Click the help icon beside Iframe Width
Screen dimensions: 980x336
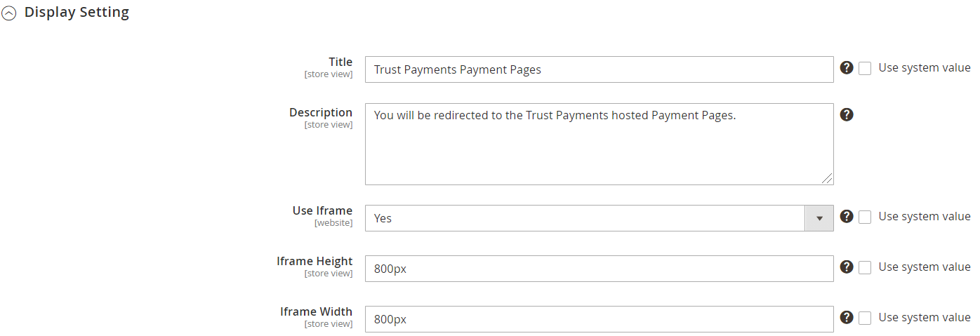pos(847,318)
